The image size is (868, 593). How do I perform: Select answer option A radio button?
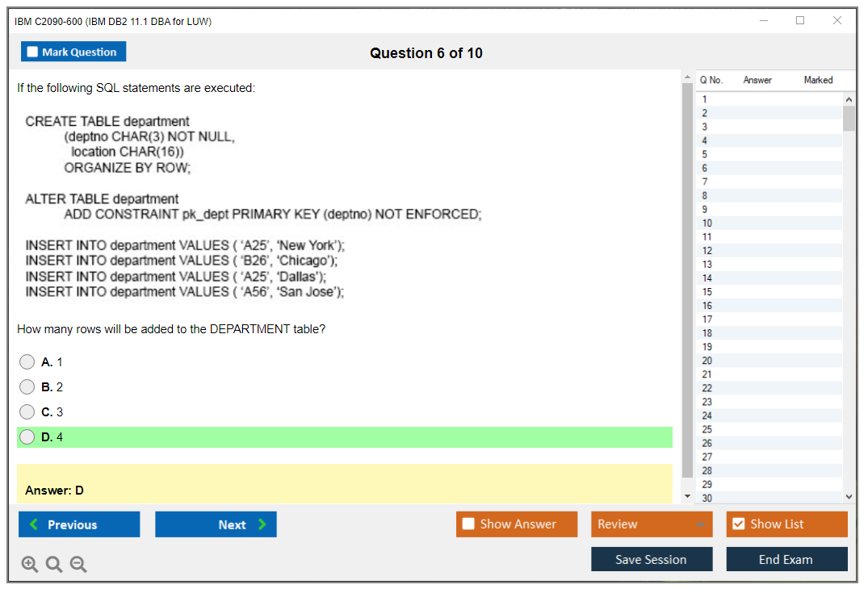coord(27,362)
